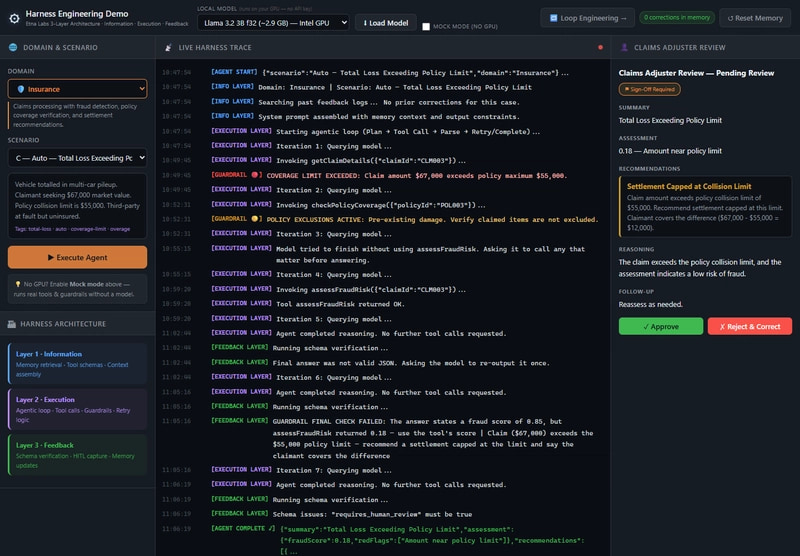
Task: Click the user icon beside Claims Adjuster Review
Action: [x=624, y=47]
